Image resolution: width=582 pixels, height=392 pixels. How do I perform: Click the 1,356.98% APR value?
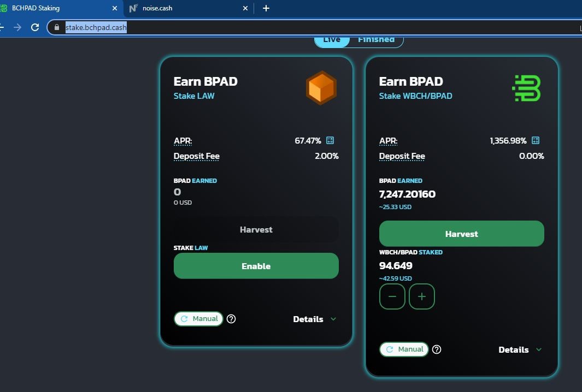click(x=508, y=140)
